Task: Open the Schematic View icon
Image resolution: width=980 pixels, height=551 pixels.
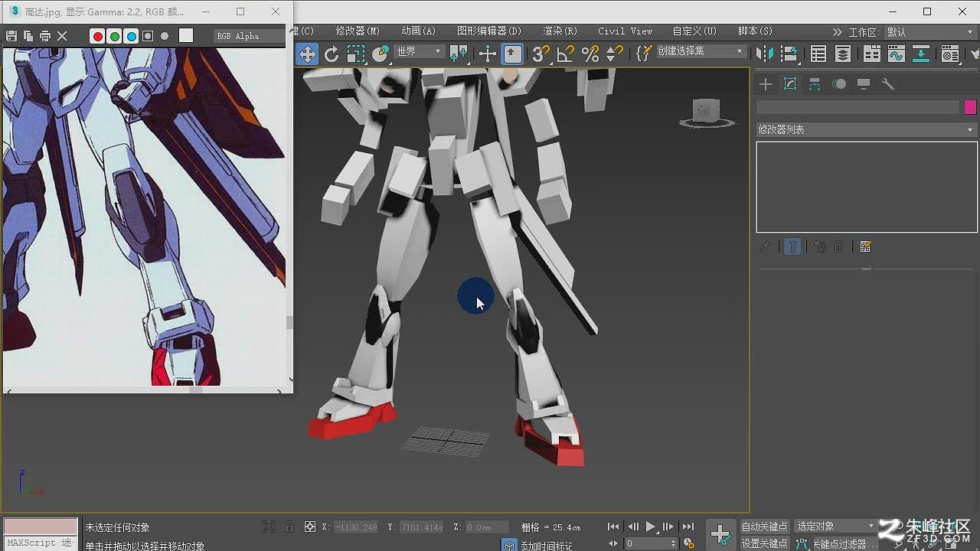Action: 921,54
